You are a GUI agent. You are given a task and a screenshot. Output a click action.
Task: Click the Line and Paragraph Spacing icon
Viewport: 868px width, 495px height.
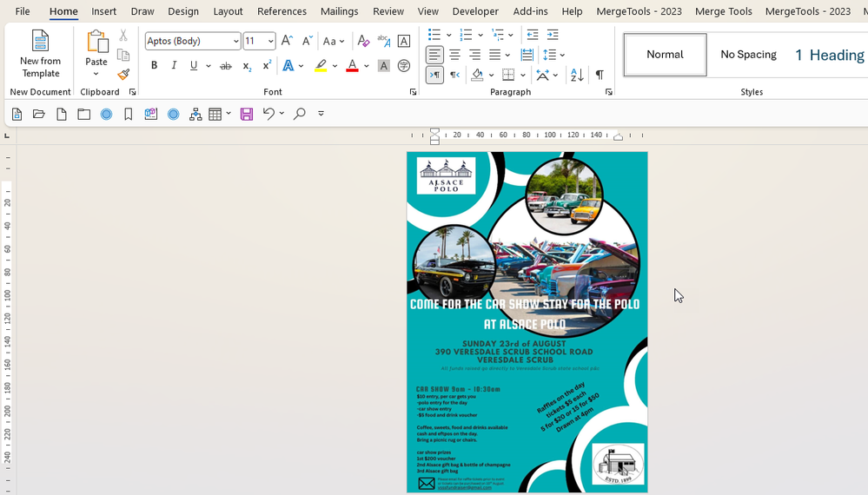pos(550,55)
